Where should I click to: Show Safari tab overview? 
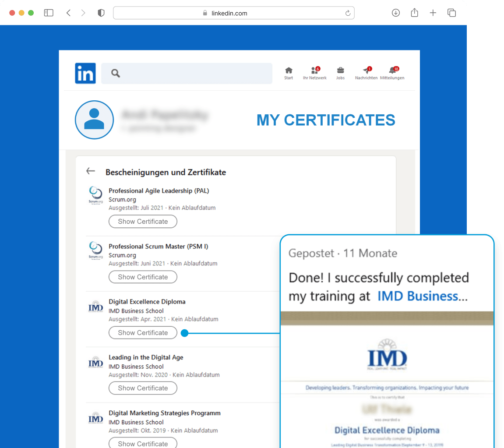point(452,13)
